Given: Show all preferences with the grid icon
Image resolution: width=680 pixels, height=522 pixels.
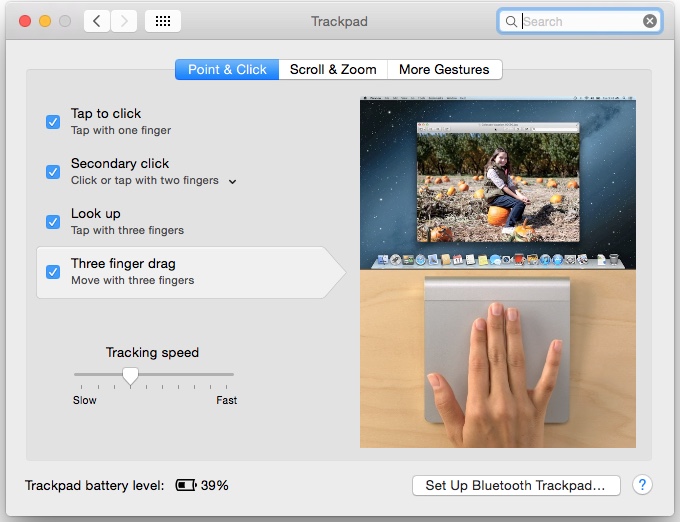Looking at the screenshot, I should point(163,21).
